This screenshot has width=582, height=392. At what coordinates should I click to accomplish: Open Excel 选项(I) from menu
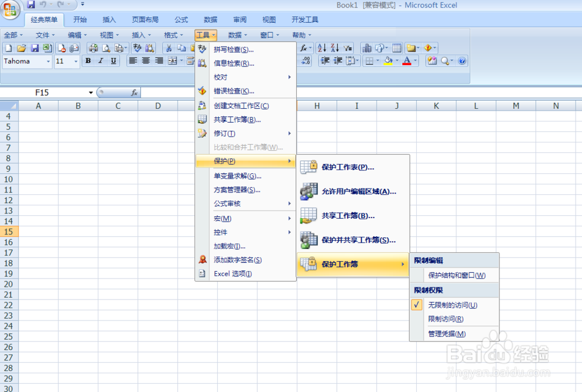click(x=246, y=274)
